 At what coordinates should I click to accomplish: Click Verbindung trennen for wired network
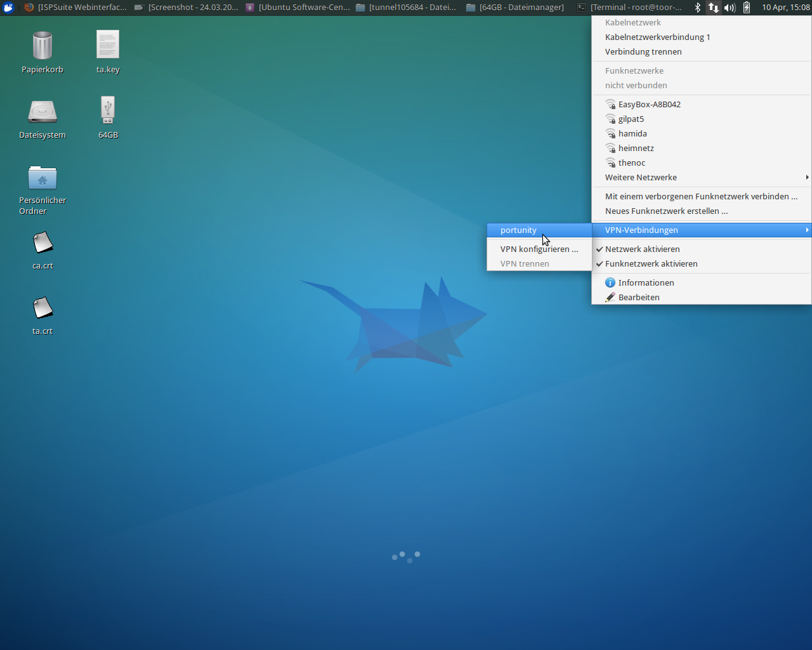click(x=643, y=52)
